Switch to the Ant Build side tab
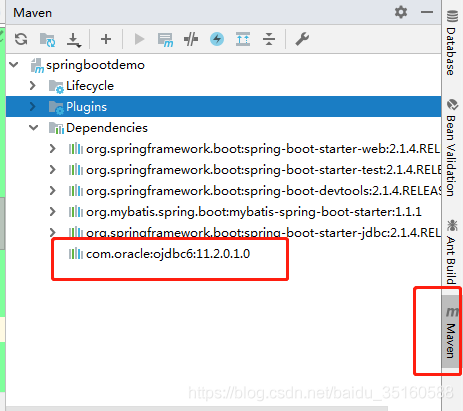Viewport: 463px width, 411px height. pos(452,251)
